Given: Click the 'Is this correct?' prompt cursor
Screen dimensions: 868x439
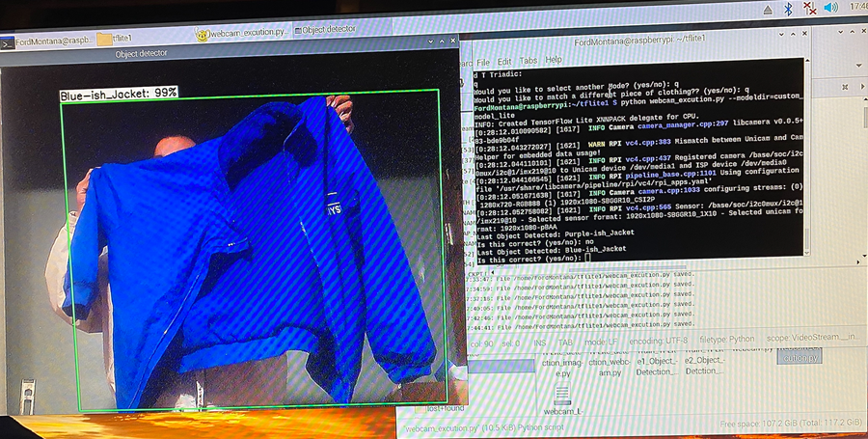Looking at the screenshot, I should [x=587, y=258].
